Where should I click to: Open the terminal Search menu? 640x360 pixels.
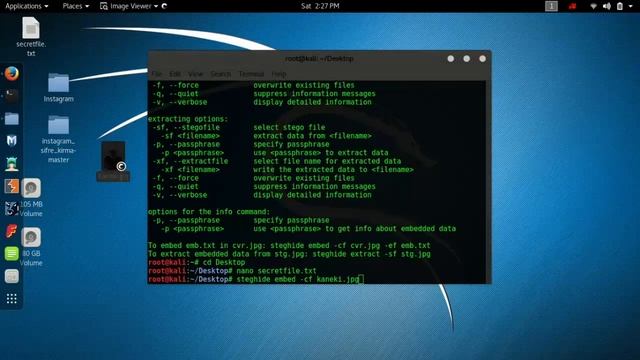click(x=221, y=74)
